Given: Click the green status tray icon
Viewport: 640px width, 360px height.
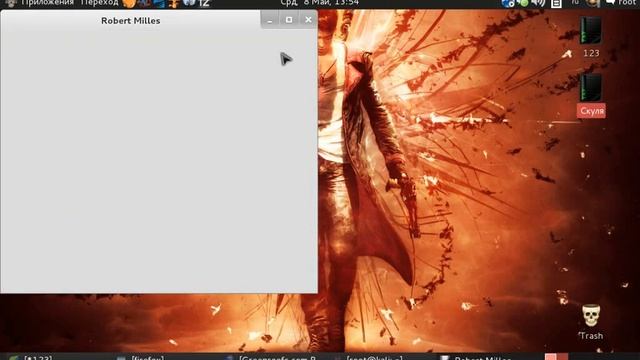Looking at the screenshot, I should click(x=523, y=3).
